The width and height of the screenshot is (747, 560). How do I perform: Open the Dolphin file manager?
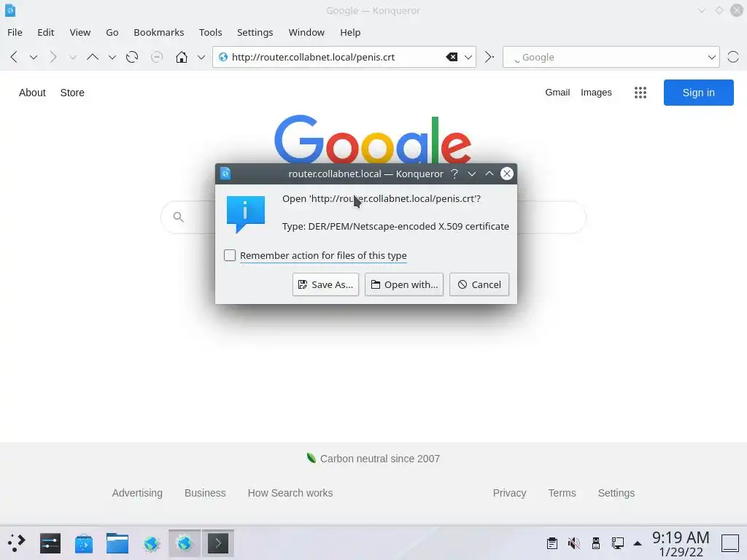click(x=117, y=543)
